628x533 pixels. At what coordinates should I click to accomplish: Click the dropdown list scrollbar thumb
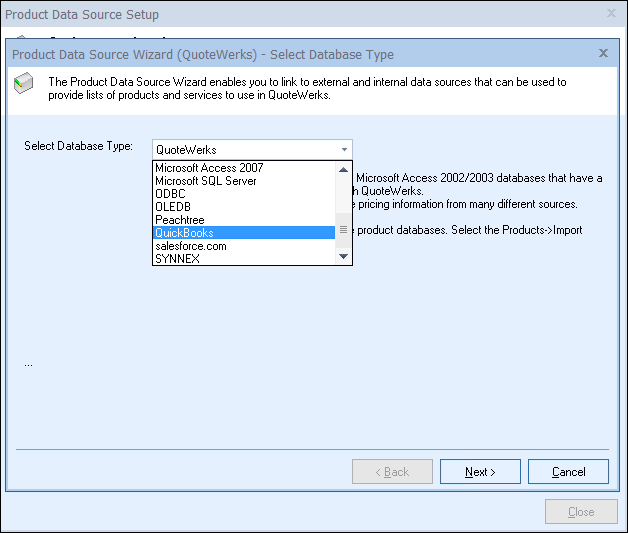tap(344, 229)
